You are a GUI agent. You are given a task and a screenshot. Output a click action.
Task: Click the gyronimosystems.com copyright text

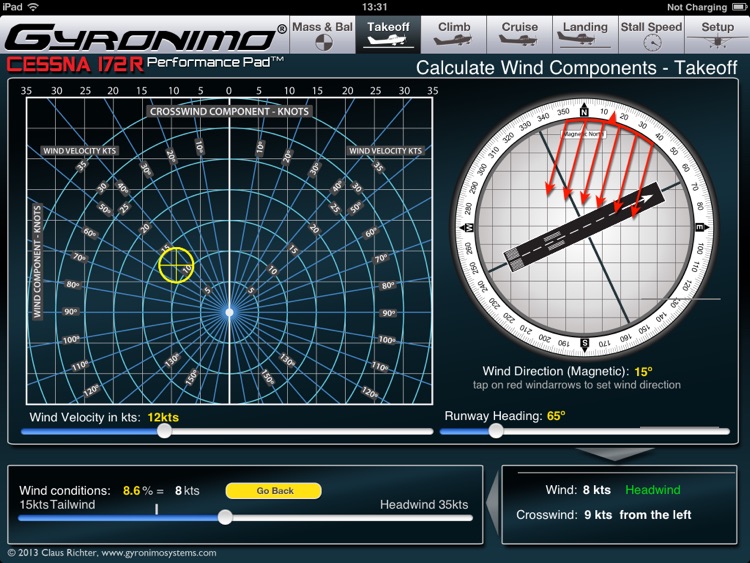(112, 553)
